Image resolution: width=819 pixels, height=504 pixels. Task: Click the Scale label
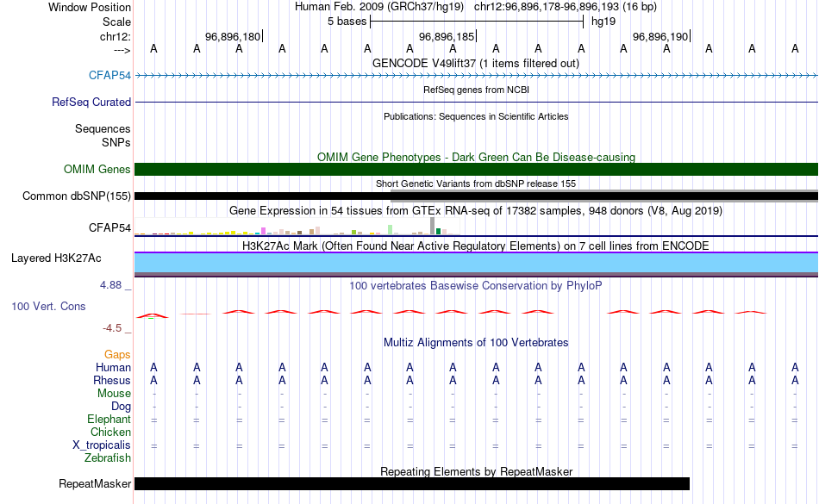116,22
